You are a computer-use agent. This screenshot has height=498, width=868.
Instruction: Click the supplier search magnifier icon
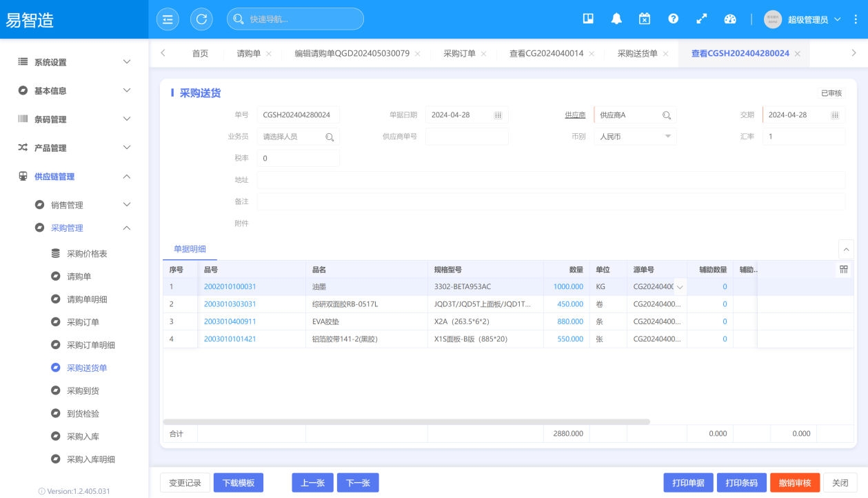pyautogui.click(x=667, y=115)
